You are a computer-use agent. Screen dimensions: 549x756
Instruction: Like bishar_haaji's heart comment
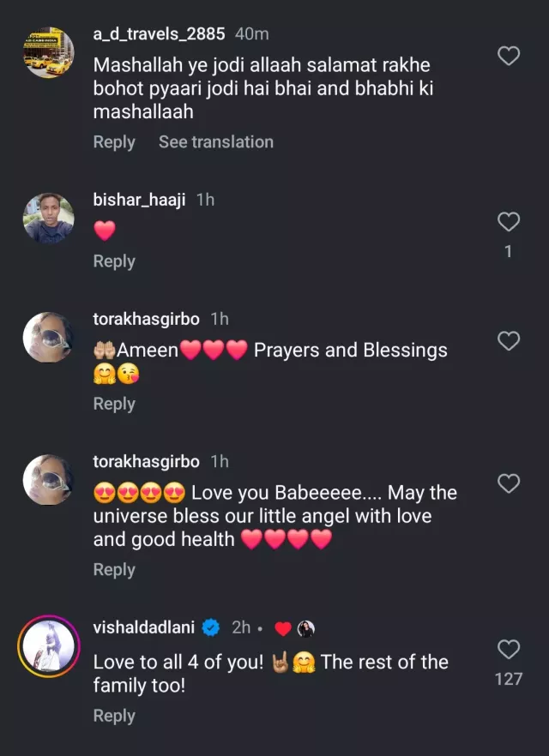click(x=510, y=222)
